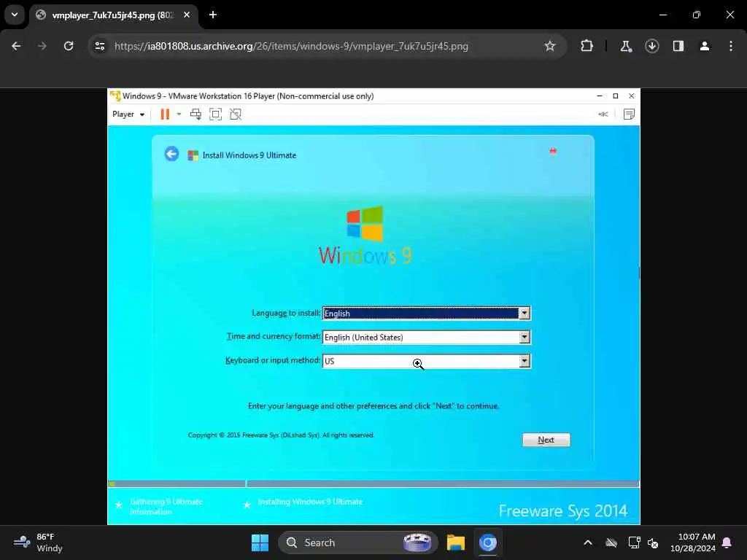Open the browser extensions puzzle icon
Image resolution: width=747 pixels, height=560 pixels.
pyautogui.click(x=587, y=46)
